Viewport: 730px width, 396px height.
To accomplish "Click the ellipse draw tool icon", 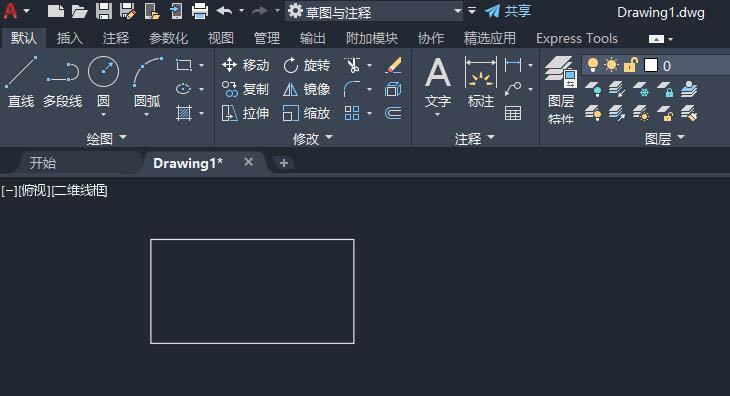I will (184, 89).
